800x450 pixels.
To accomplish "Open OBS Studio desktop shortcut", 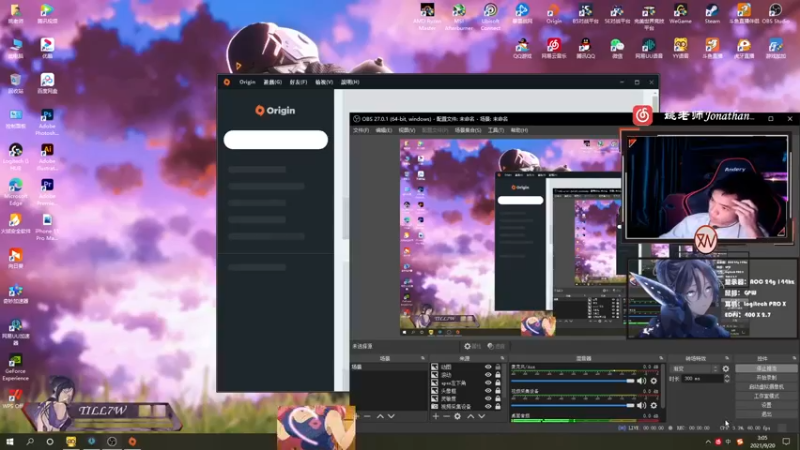I will click(775, 14).
